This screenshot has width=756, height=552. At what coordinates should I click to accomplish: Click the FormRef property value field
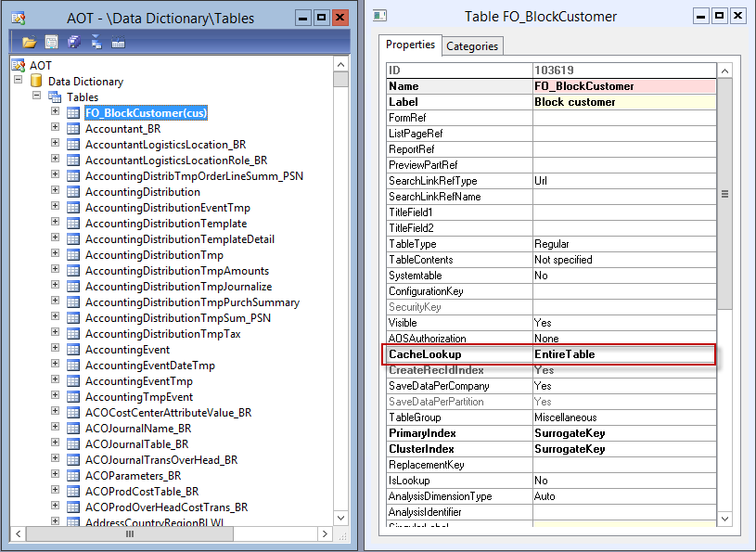[x=624, y=118]
